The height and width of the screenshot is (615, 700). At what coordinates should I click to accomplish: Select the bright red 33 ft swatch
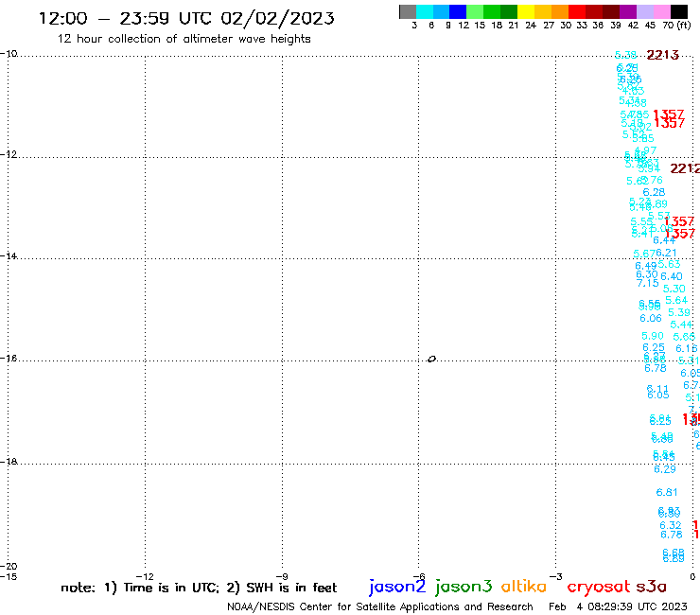[577, 12]
